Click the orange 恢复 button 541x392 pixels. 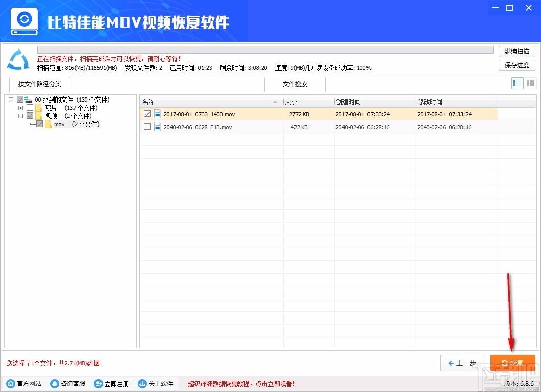pos(513,363)
